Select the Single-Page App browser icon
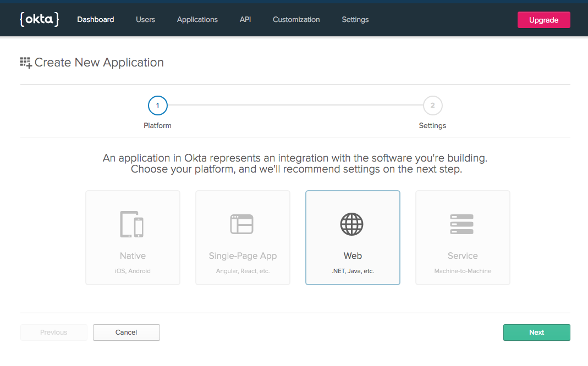This screenshot has width=588, height=366. 242,224
